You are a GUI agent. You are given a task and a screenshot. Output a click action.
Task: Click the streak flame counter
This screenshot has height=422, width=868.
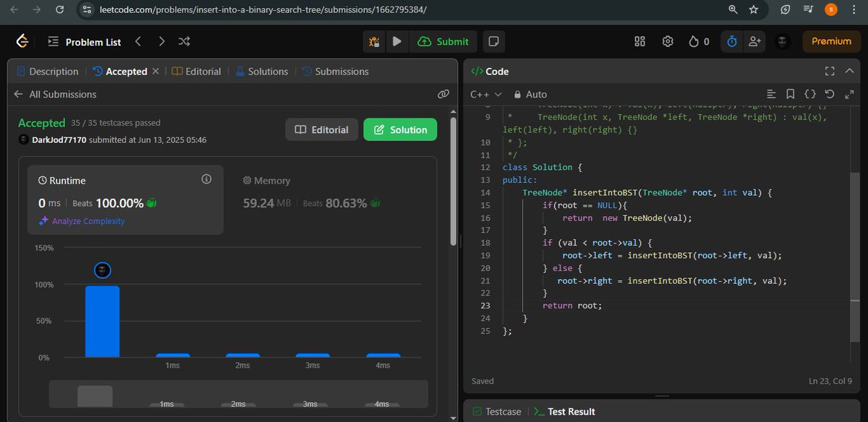(x=699, y=42)
